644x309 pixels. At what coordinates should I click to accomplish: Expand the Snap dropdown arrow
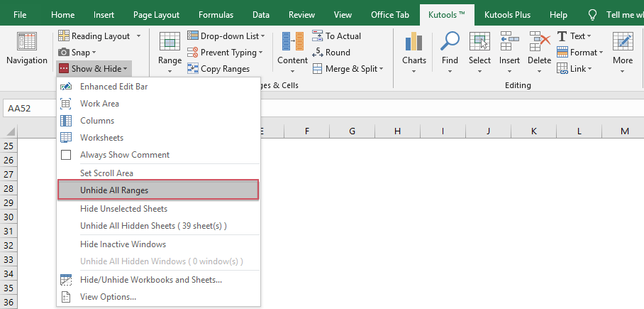94,53
